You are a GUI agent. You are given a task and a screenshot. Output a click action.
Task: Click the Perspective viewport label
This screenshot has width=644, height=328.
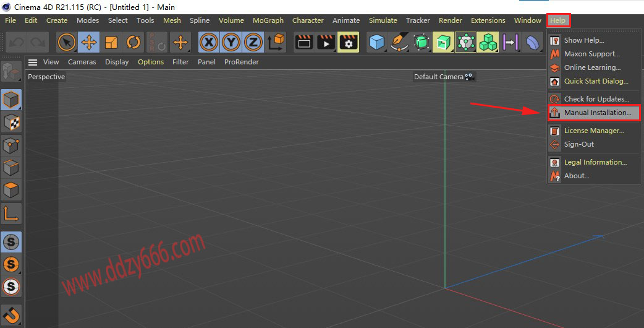(46, 77)
